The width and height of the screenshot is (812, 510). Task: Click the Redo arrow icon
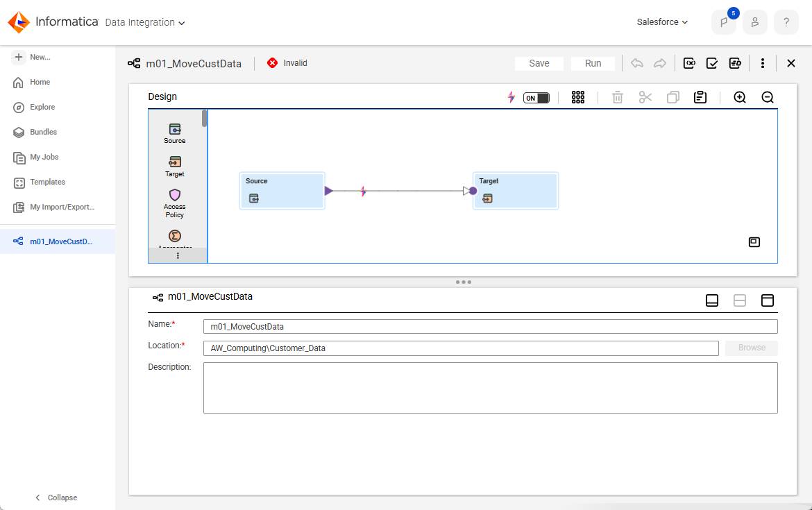(660, 63)
